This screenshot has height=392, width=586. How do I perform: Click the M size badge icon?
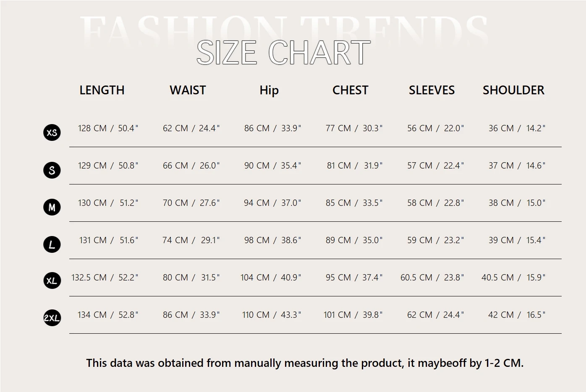[52, 207]
